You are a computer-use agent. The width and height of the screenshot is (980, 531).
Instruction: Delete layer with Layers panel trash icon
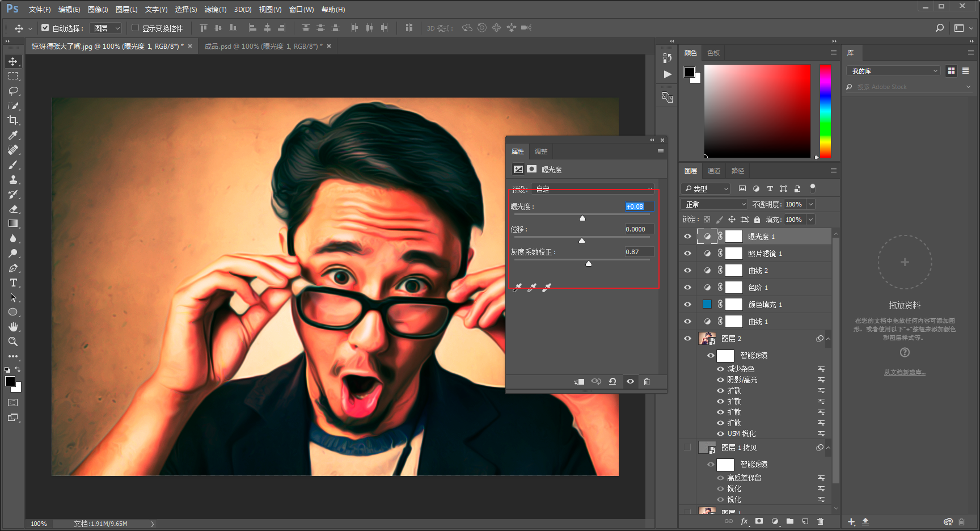point(820,521)
